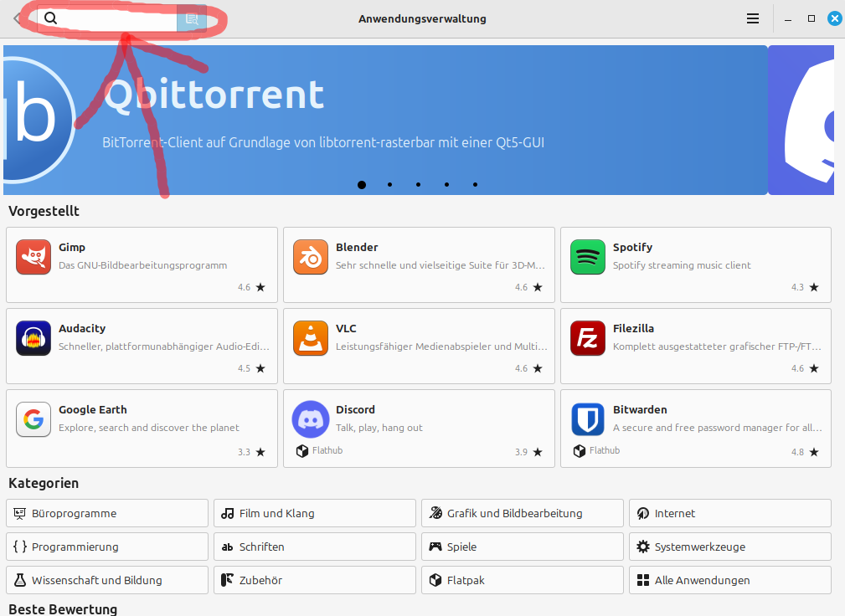Viewport: 845px width, 616px height.
Task: Open the Alle Anwendungen category
Action: click(x=730, y=580)
